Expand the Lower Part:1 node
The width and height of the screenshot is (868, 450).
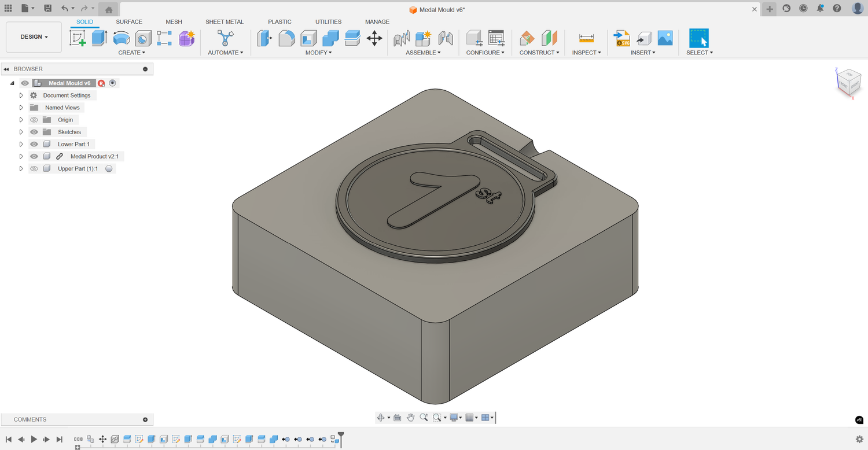tap(21, 144)
